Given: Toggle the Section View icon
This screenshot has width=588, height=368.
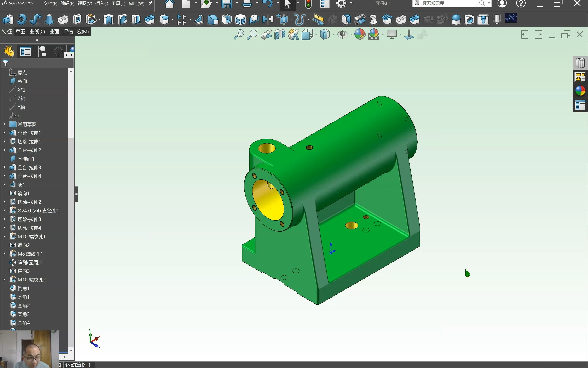Looking at the screenshot, I should 280,34.
